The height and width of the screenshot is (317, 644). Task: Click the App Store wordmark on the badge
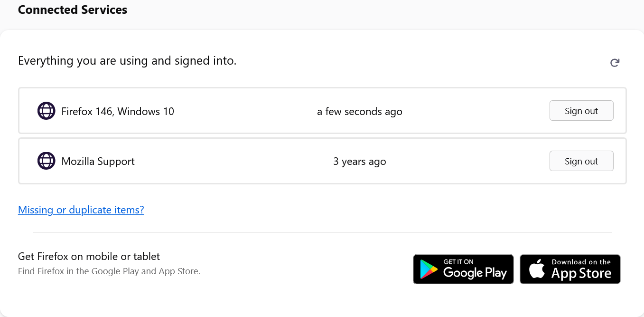point(581,274)
